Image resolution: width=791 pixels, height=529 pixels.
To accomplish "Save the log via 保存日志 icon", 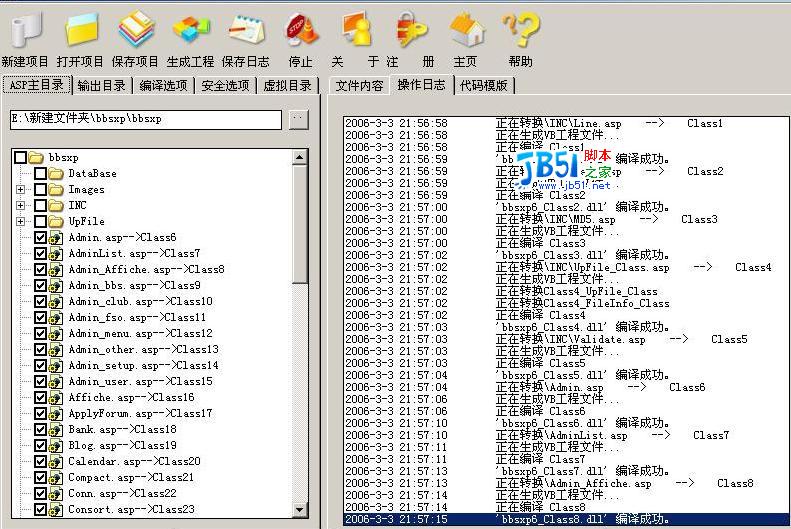I will tap(246, 29).
